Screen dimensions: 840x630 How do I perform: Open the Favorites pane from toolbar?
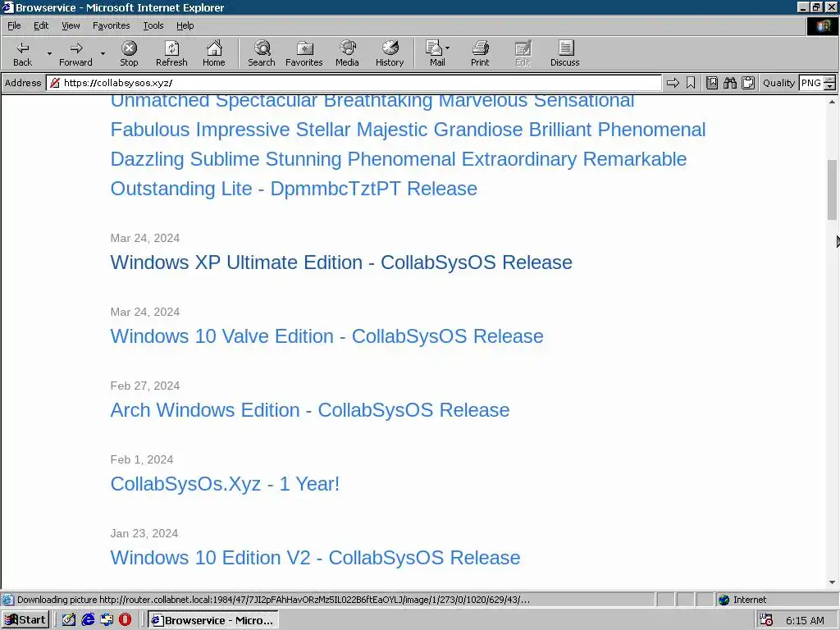[x=304, y=53]
